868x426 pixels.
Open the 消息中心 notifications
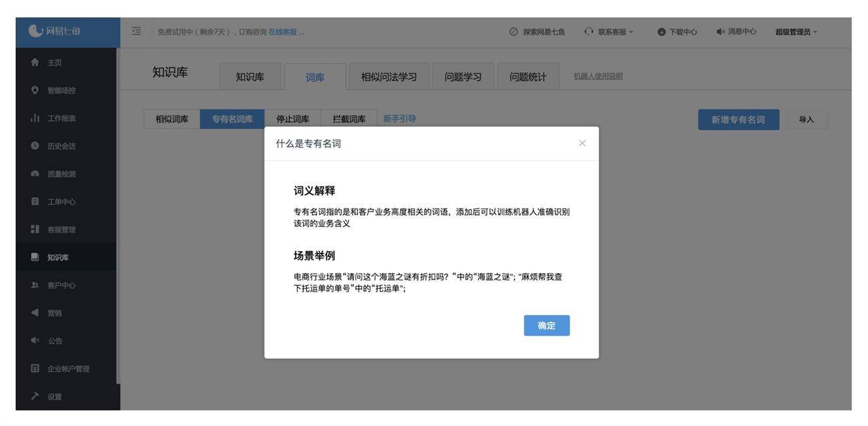coord(736,31)
